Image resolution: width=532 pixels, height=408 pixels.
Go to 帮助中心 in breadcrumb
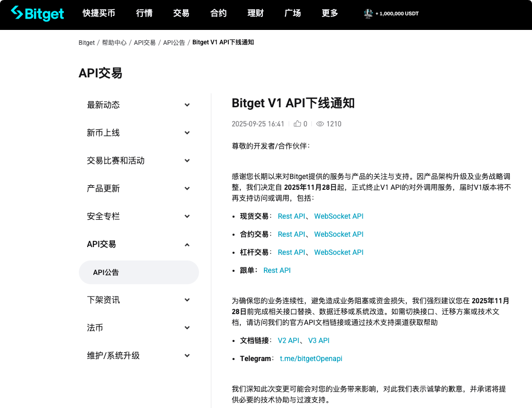click(x=114, y=43)
